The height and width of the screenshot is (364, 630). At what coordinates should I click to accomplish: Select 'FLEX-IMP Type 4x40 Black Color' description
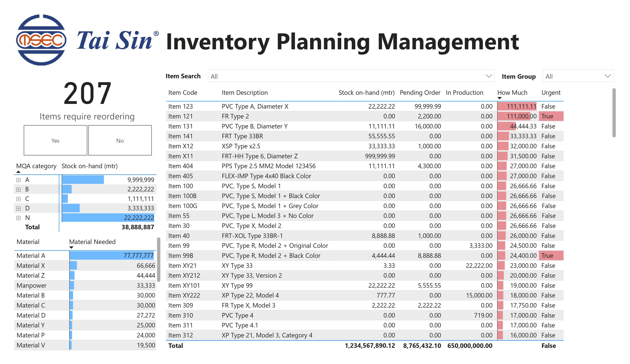(x=266, y=176)
